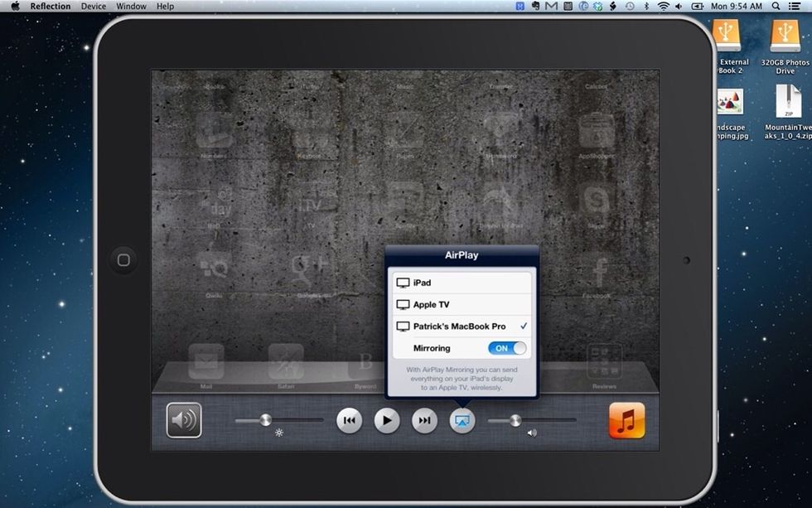The width and height of the screenshot is (812, 508).
Task: Click the Wi-Fi status icon
Action: [663, 6]
